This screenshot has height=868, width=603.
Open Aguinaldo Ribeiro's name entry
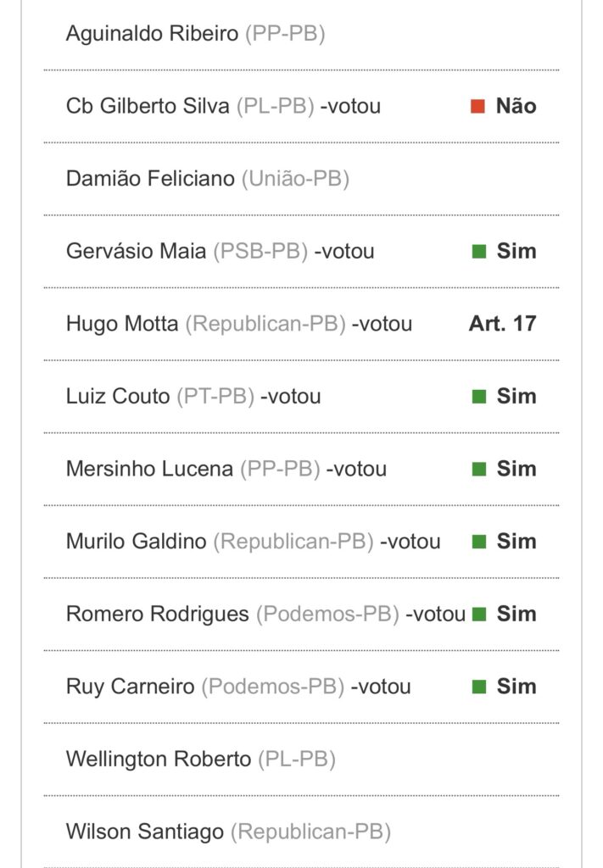coord(152,35)
